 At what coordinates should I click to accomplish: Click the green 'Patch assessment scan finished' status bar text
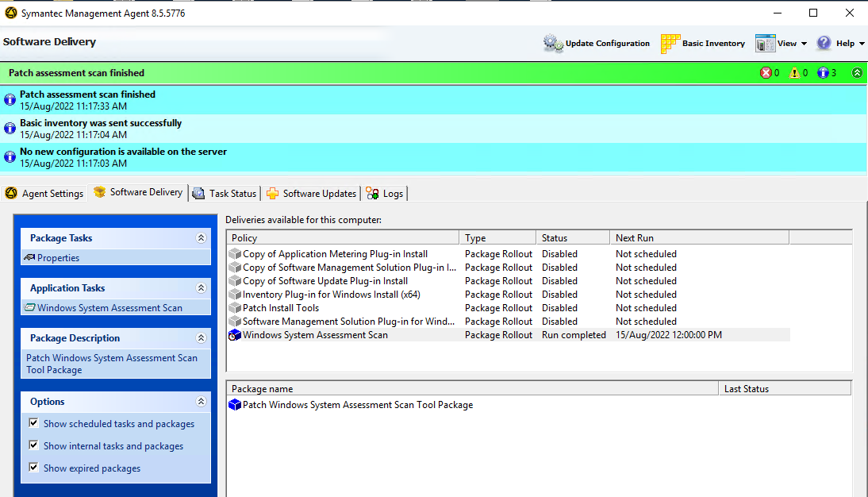click(x=76, y=73)
